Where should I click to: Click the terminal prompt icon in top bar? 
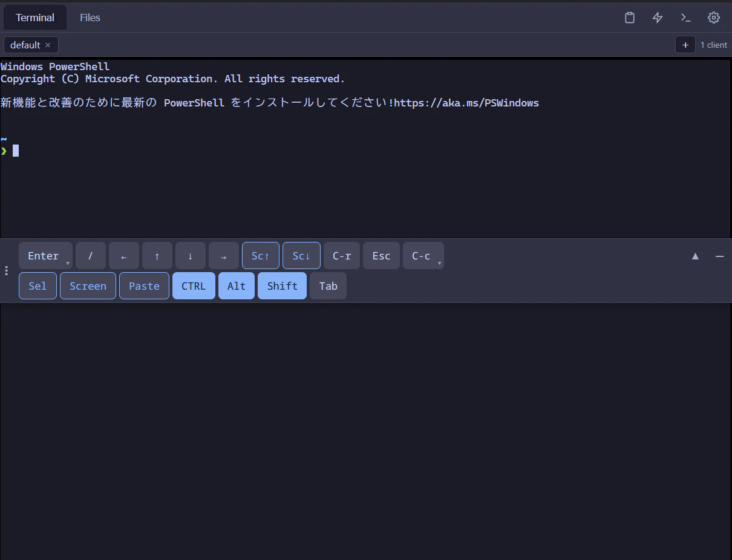coord(685,18)
